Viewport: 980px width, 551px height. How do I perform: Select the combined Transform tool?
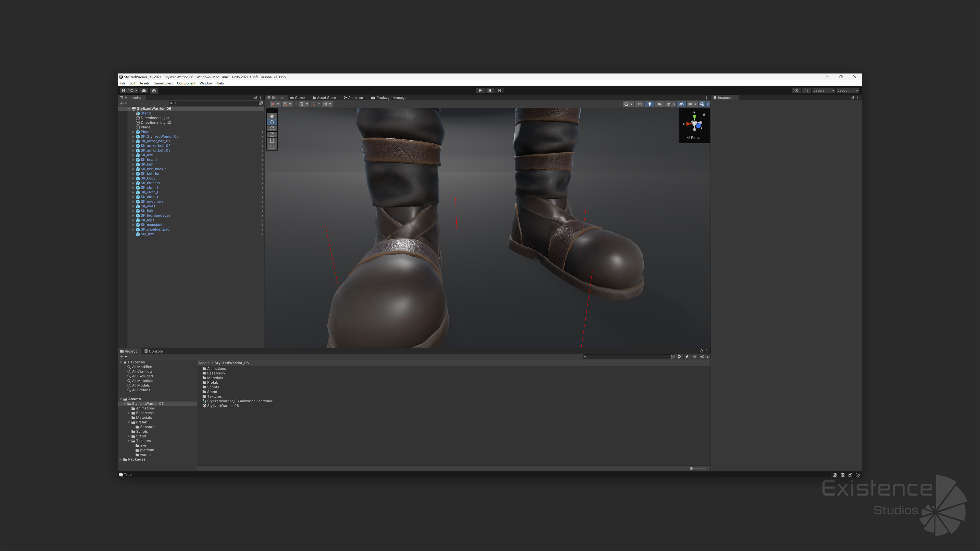click(x=272, y=147)
